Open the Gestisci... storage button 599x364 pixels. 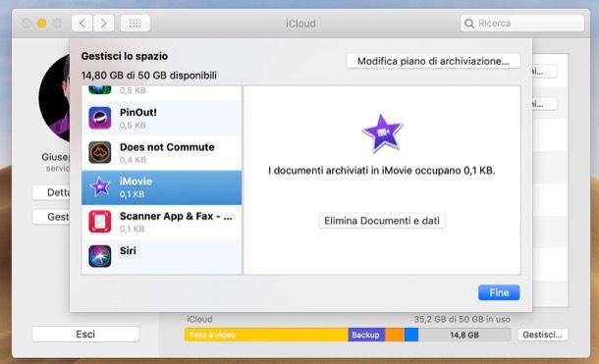[x=542, y=335]
